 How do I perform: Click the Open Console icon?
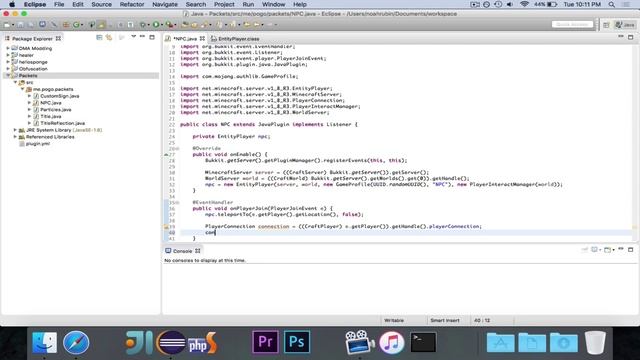(607, 249)
